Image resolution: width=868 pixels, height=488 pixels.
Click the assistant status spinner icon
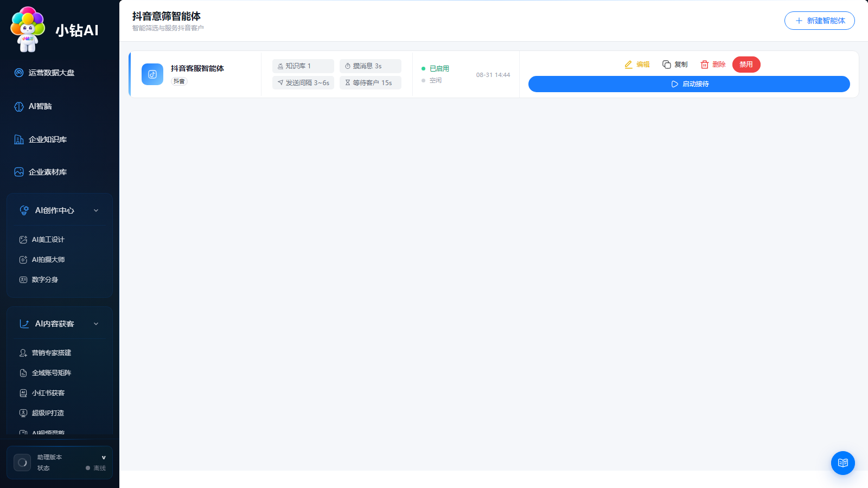click(22, 463)
